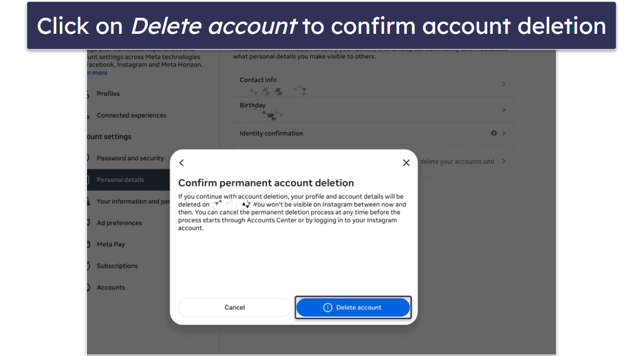The width and height of the screenshot is (644, 356).
Task: Click the Password and security lock icon
Action: 89,158
